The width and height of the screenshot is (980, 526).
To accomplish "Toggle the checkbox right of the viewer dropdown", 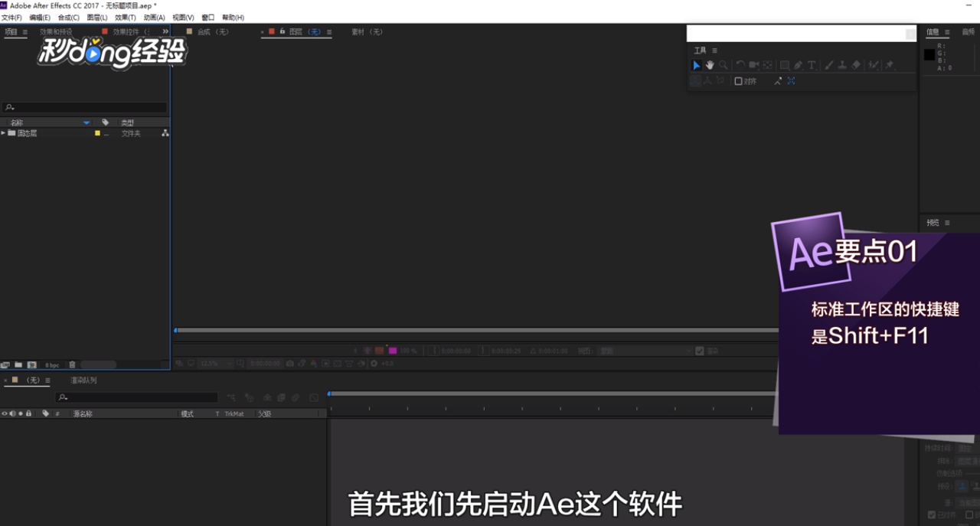I will 699,351.
